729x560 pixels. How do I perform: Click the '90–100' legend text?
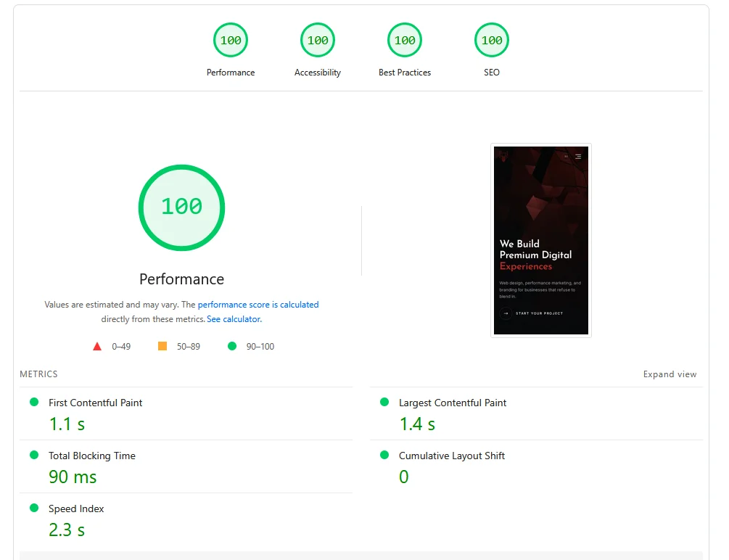click(260, 347)
